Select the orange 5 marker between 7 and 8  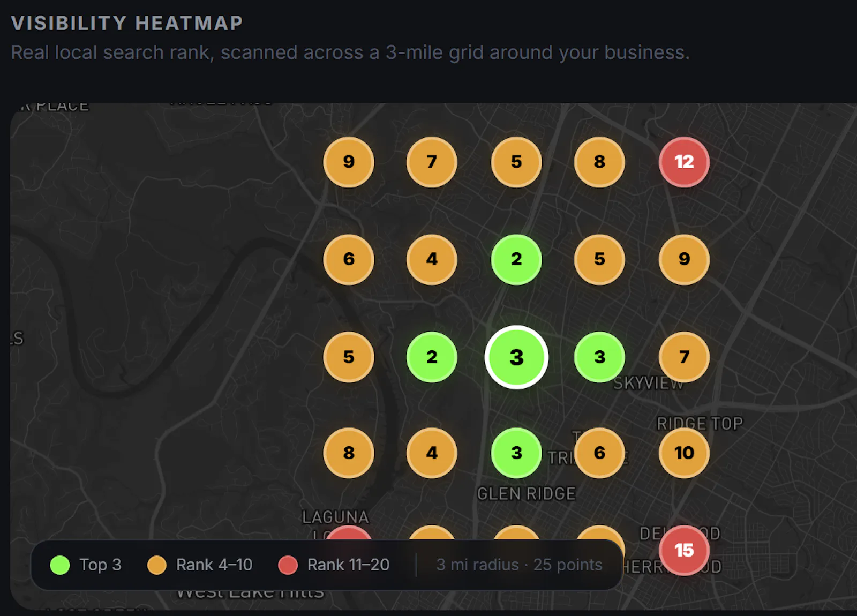coord(516,162)
